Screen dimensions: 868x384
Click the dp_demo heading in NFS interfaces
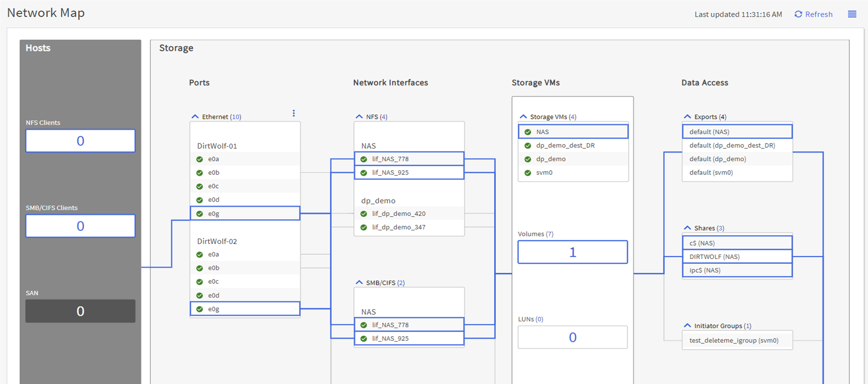point(378,201)
